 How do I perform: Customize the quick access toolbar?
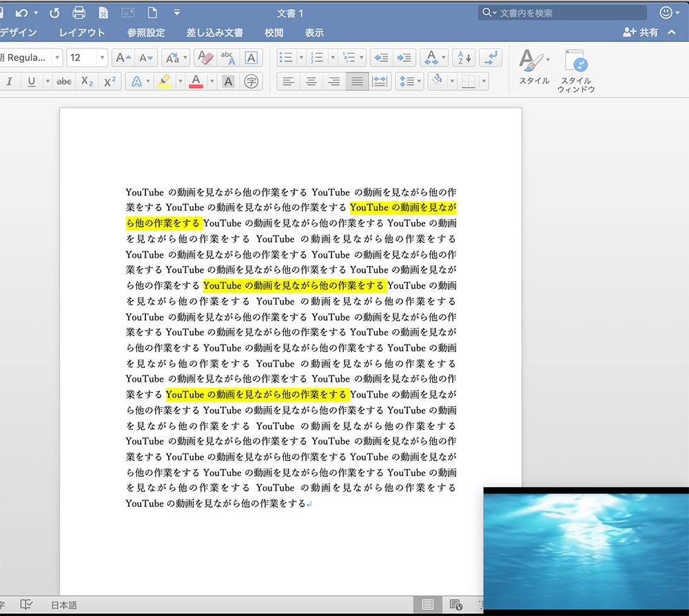click(x=176, y=12)
